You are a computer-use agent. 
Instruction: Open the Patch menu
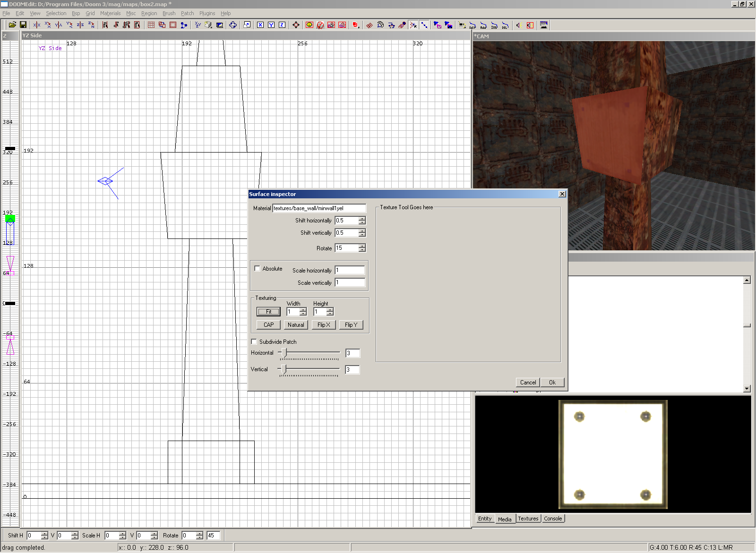coord(187,13)
